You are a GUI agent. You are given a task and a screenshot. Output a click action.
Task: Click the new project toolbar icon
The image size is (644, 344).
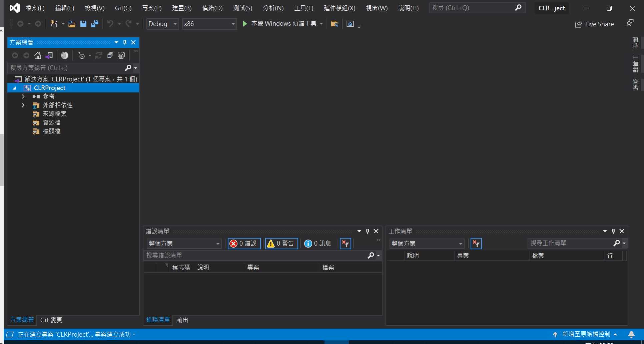54,24
